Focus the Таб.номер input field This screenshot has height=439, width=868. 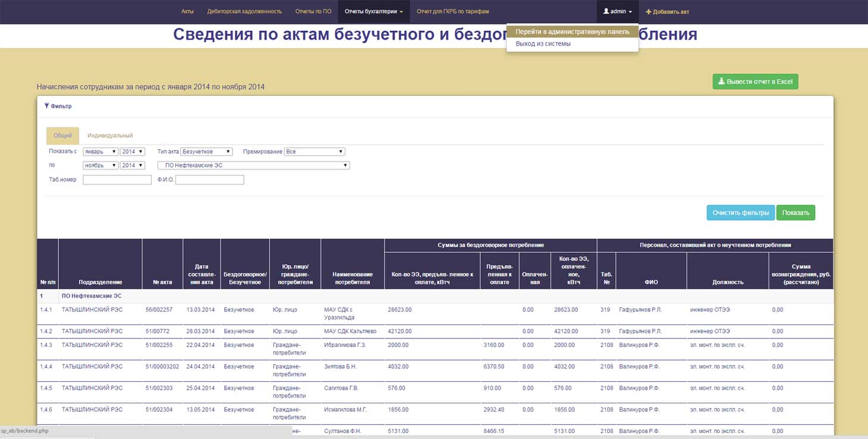117,180
